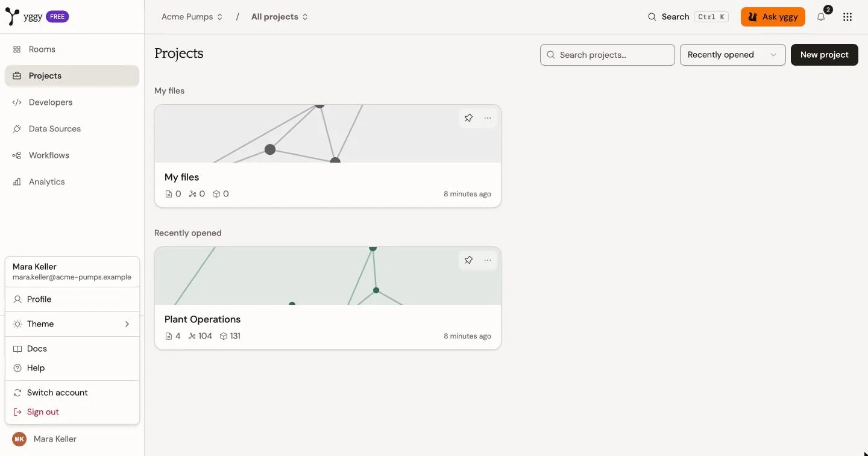The image size is (868, 456).
Task: Navigate to Data Sources
Action: (x=72, y=129)
